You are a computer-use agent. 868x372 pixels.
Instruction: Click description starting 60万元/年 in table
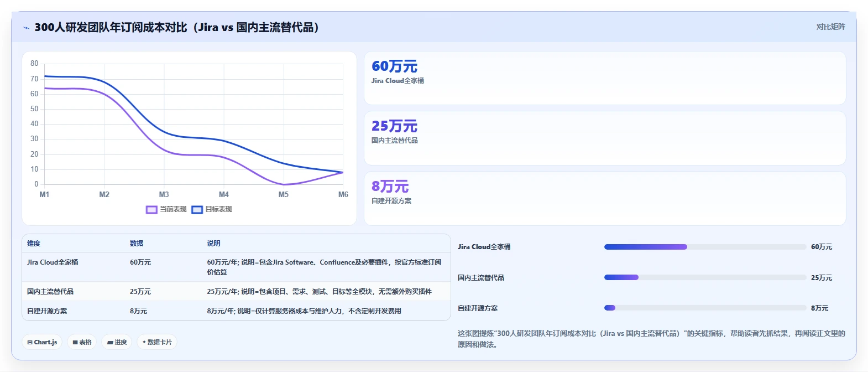tap(325, 267)
